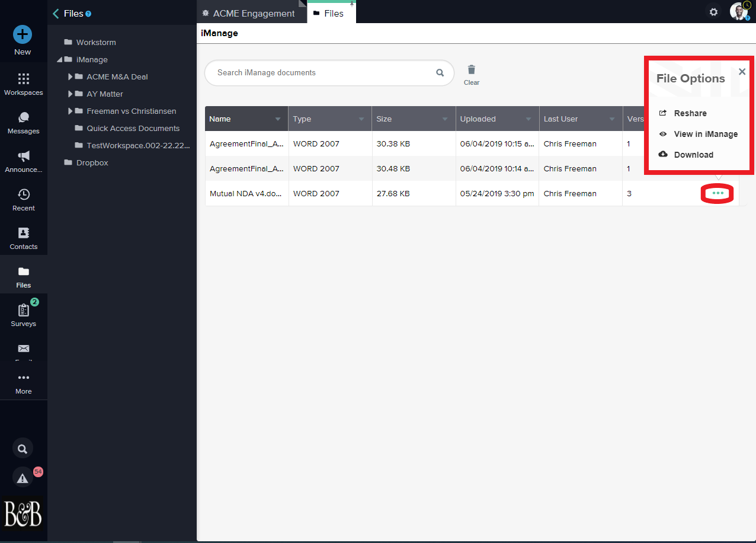Open the More ellipsis menu in sidebar
Viewport: 756px width, 543px height.
pos(24,378)
